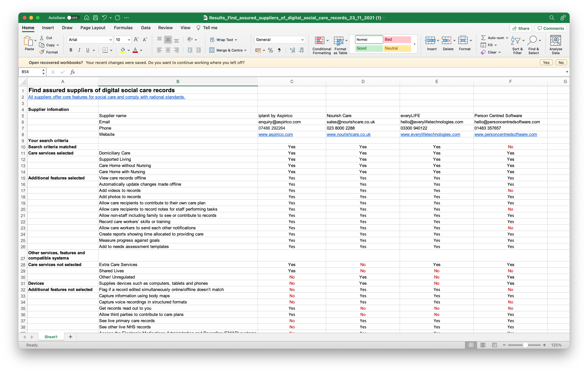This screenshot has height=373, width=588.
Task: Expand the Auto-sum dropdown
Action: tap(507, 38)
